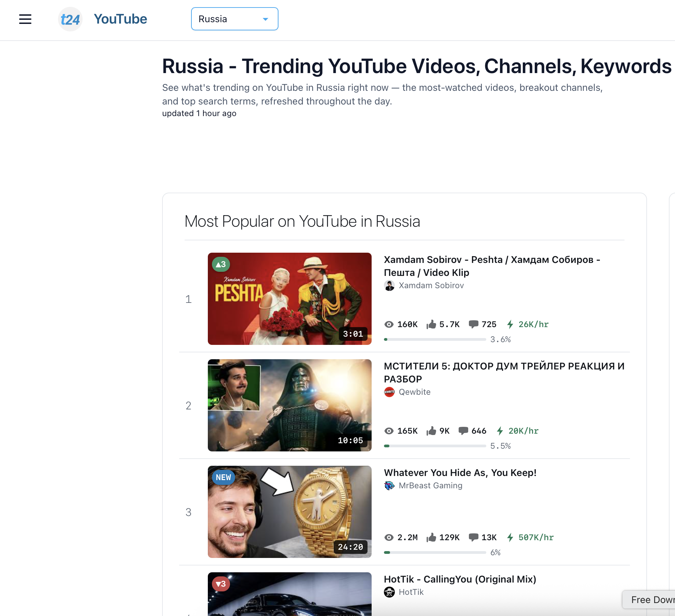Visit the HotTik channel avatar
This screenshot has height=616, width=675.
pyautogui.click(x=389, y=592)
